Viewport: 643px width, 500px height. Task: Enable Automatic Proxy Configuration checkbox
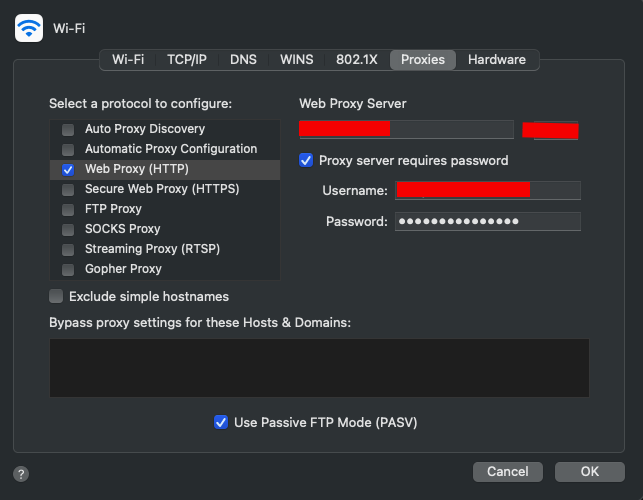(x=68, y=149)
